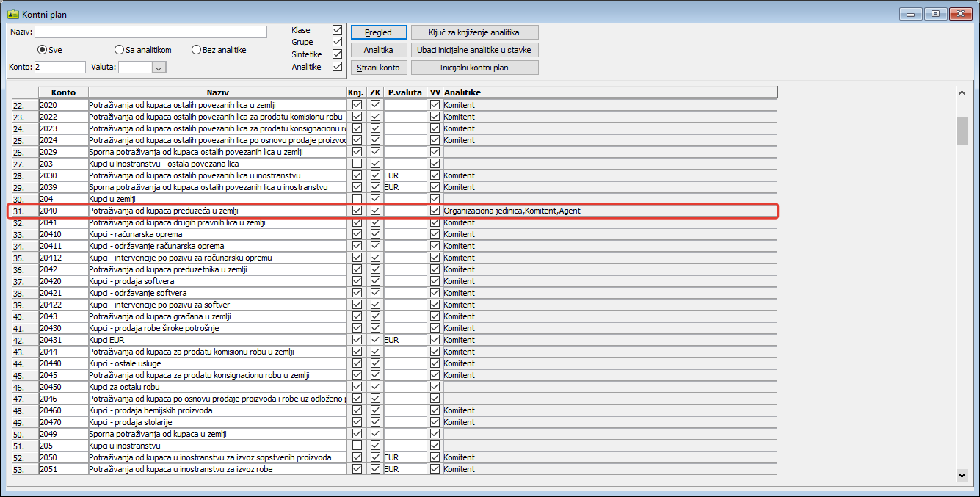
Task: Click the Analitika button
Action: (x=378, y=50)
